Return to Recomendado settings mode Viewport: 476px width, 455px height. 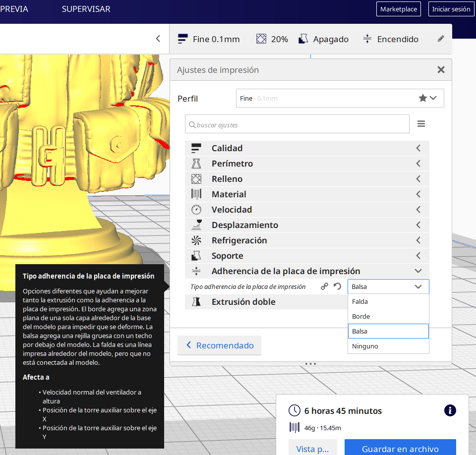click(219, 345)
